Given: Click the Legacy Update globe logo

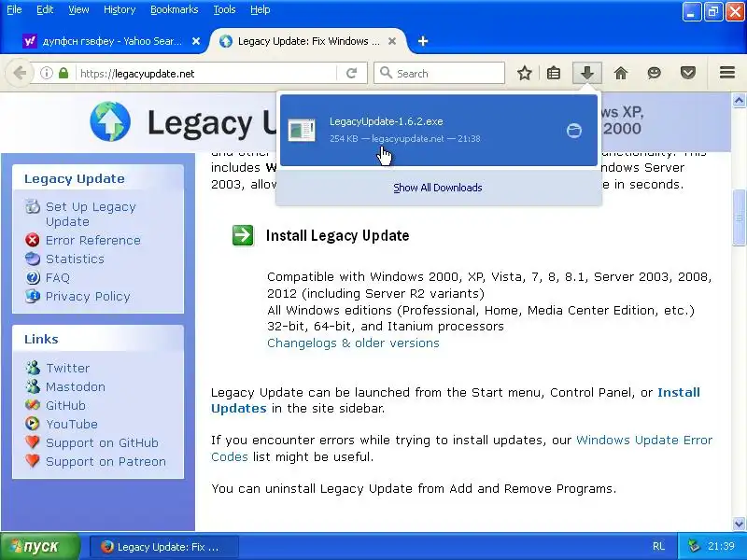Looking at the screenshot, I should [x=110, y=121].
